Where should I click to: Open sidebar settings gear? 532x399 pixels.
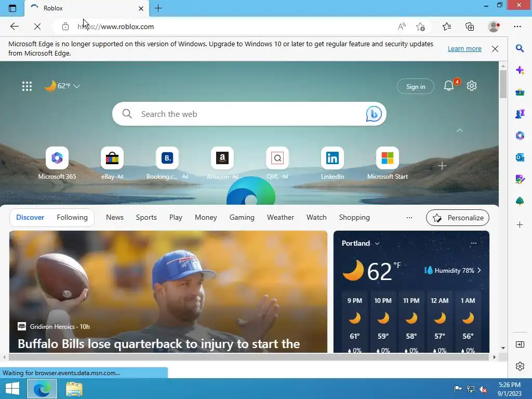pos(520,366)
